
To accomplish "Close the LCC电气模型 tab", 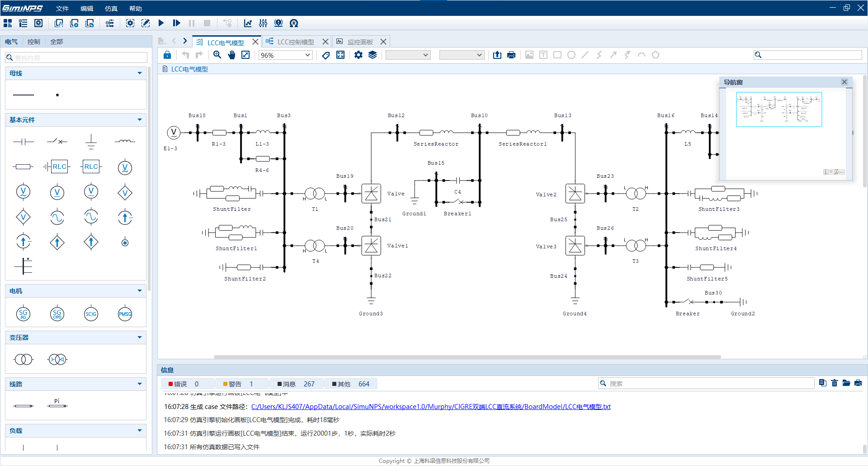I will [x=255, y=42].
